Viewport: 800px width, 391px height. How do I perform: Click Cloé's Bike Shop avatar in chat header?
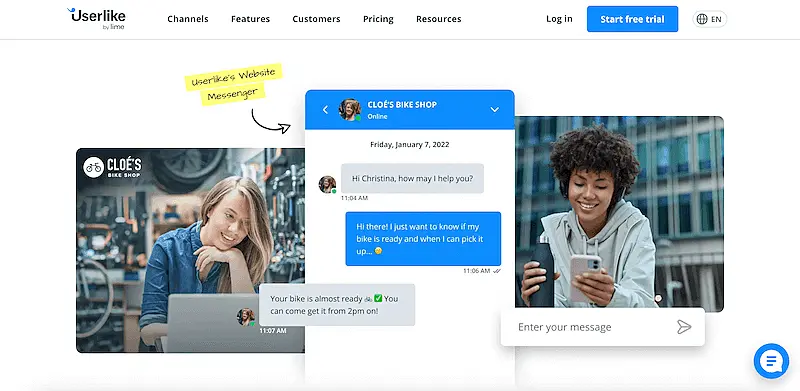coord(350,110)
